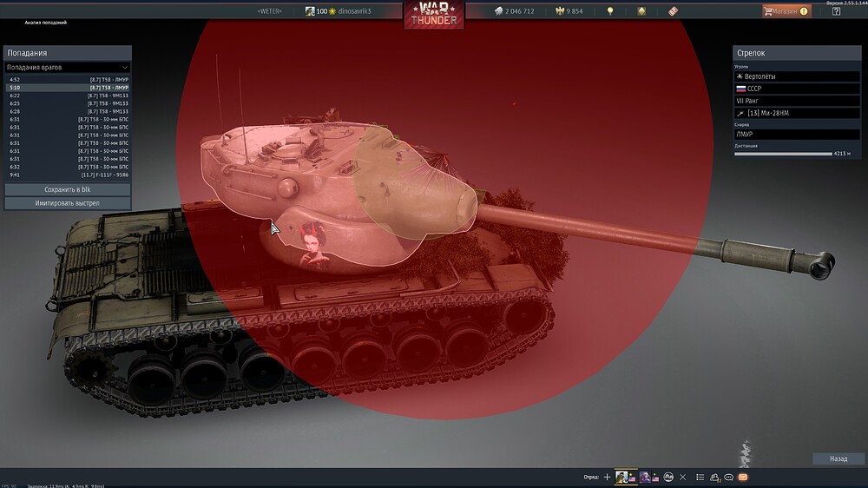Leave squad with the X icon
Viewport: 868px width, 488px height.
coord(682,477)
